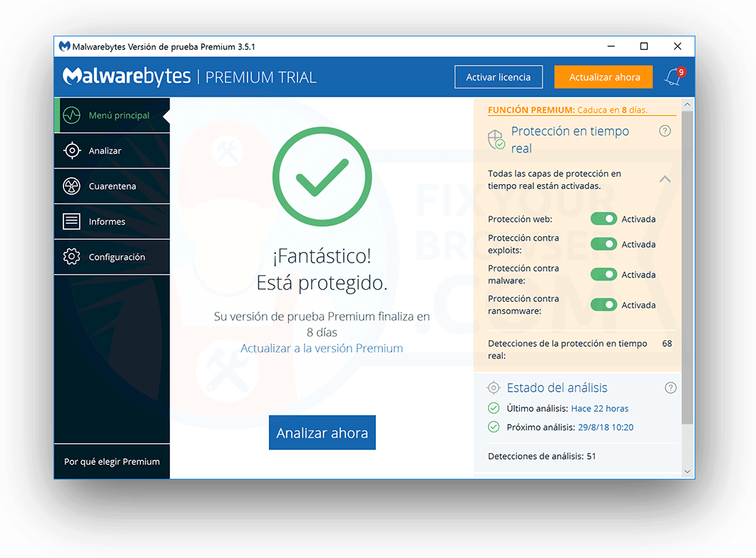The height and width of the screenshot is (558, 756).
Task: Collapse the real-time protection layers section
Action: 665,179
